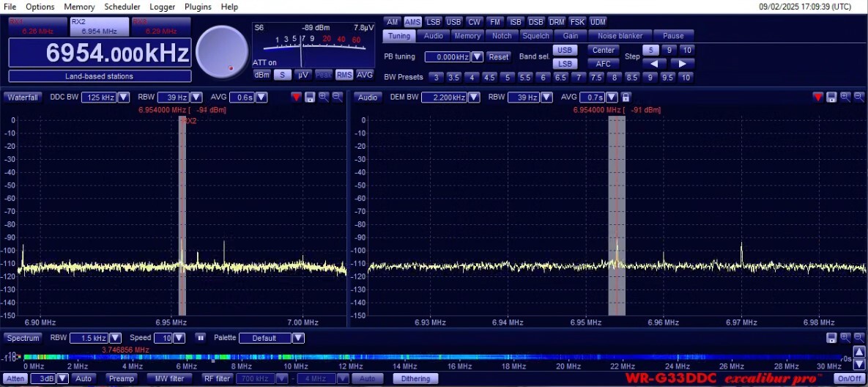This screenshot has width=868, height=387.
Task: Click the PB tuning 0.000 kHz field
Action: 448,57
